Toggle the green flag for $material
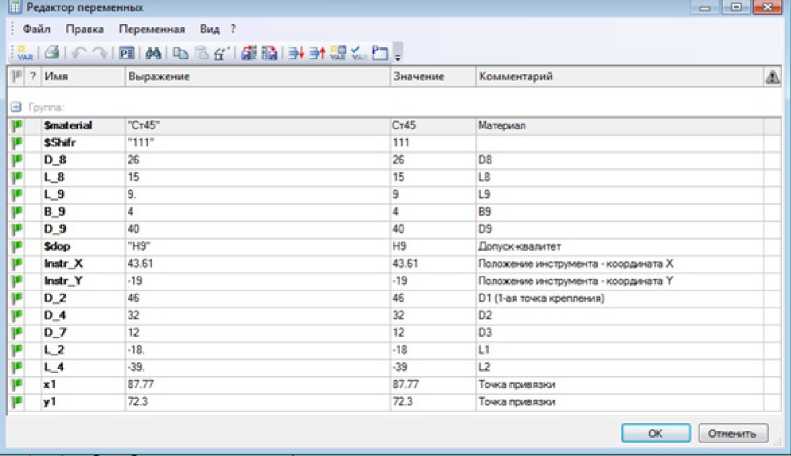This screenshot has height=456, width=791. point(17,126)
